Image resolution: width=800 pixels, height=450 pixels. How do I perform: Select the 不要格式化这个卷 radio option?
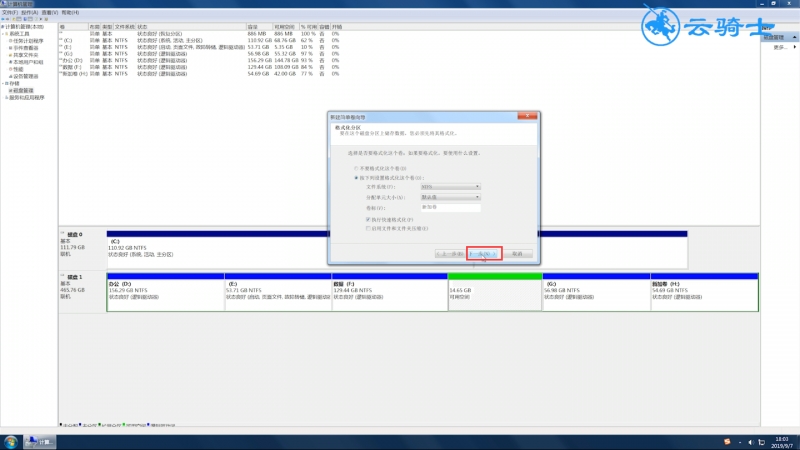coord(356,169)
